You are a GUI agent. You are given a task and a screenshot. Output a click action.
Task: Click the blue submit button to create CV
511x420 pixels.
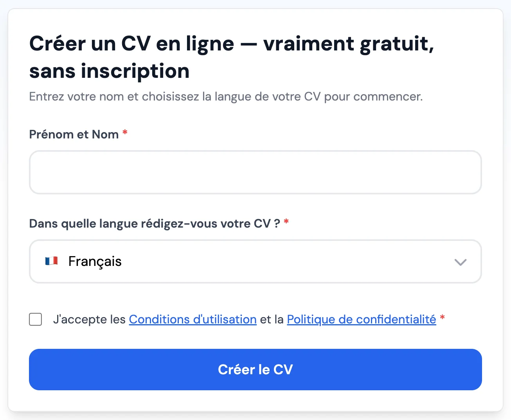click(255, 369)
